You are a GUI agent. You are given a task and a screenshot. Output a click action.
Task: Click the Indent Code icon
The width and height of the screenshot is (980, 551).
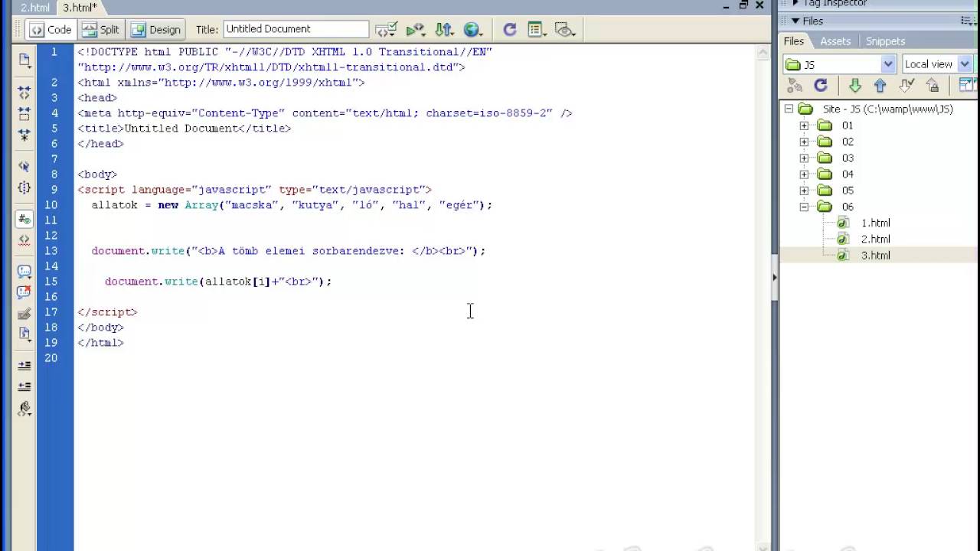(x=24, y=366)
